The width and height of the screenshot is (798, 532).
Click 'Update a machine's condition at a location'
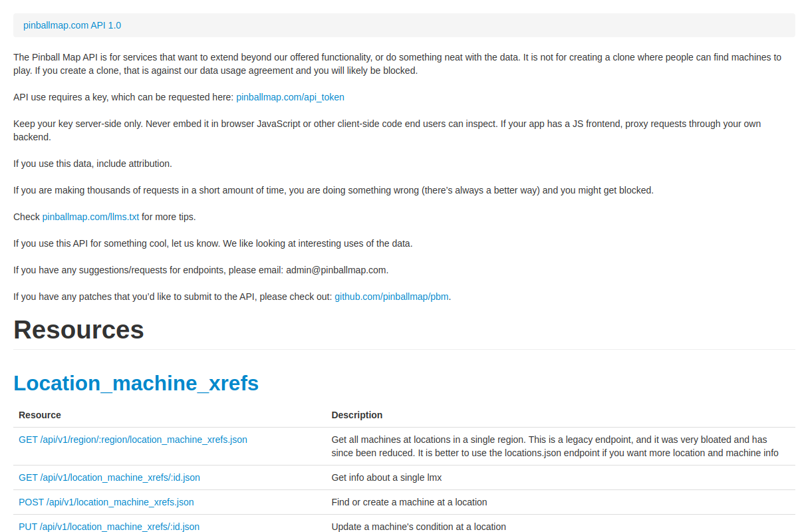tap(419, 527)
